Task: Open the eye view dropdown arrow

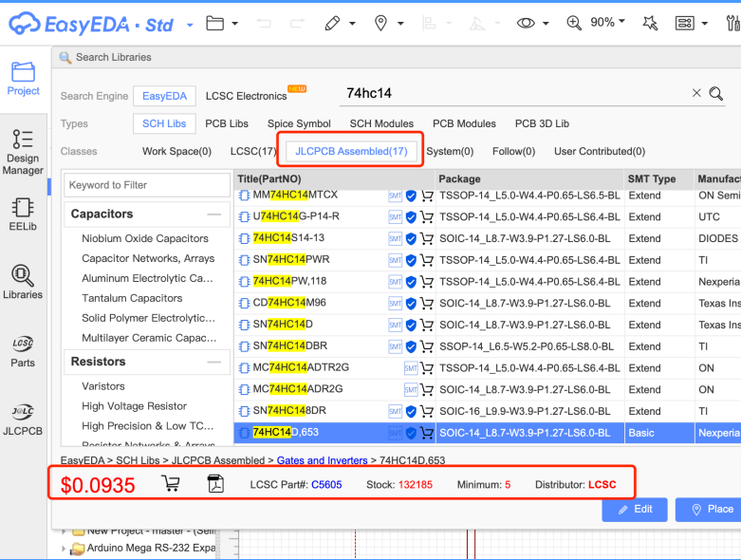Action: click(x=546, y=23)
